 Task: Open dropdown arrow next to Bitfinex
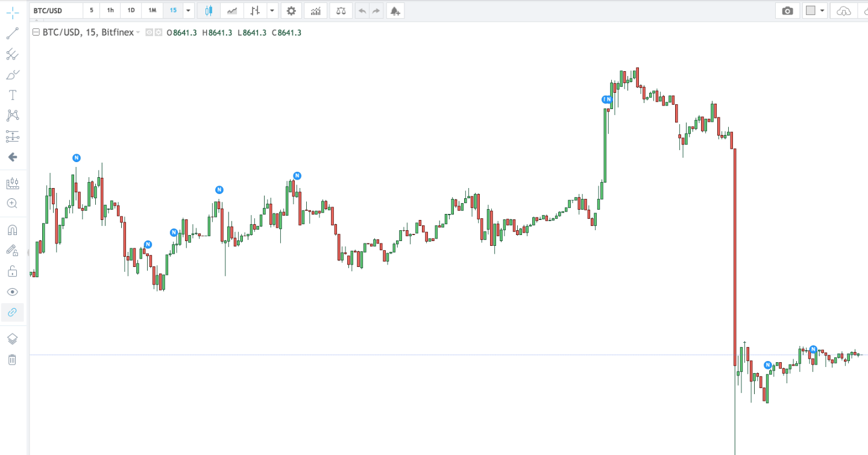pos(138,33)
